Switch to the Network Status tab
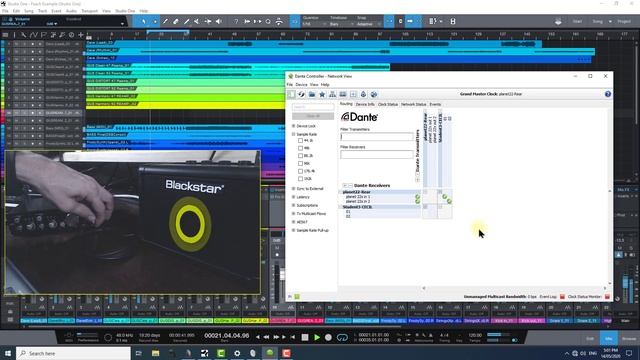Screen dimensions: 640x360 tap(413, 104)
